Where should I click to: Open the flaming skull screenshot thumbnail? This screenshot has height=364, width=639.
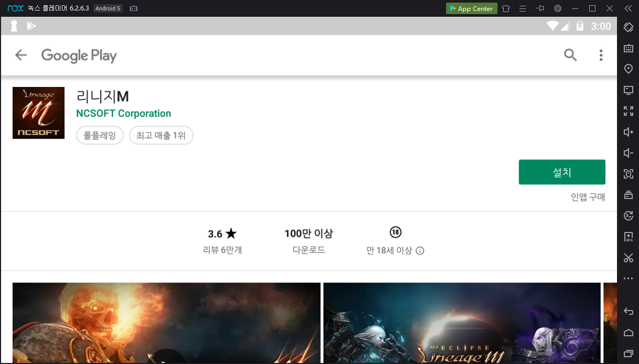(x=166, y=323)
